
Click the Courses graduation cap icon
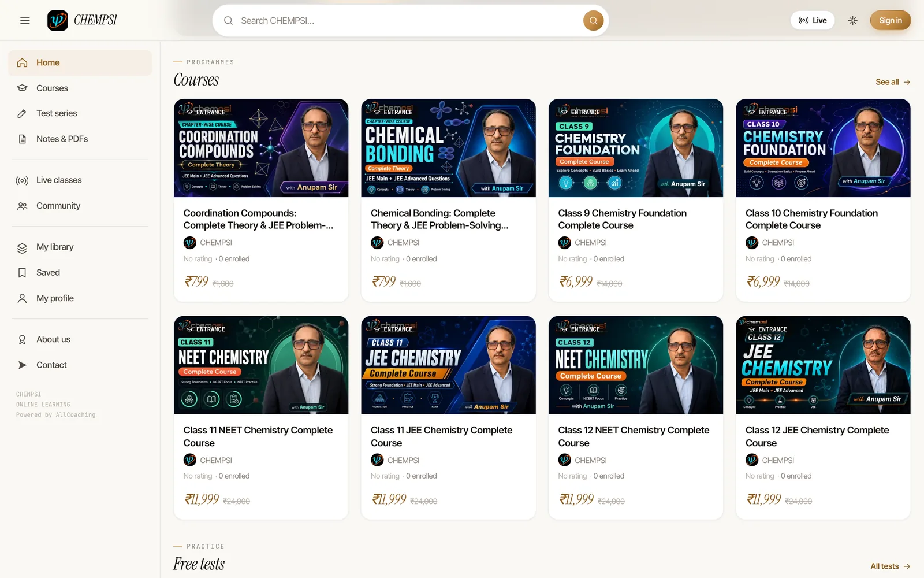coord(23,88)
